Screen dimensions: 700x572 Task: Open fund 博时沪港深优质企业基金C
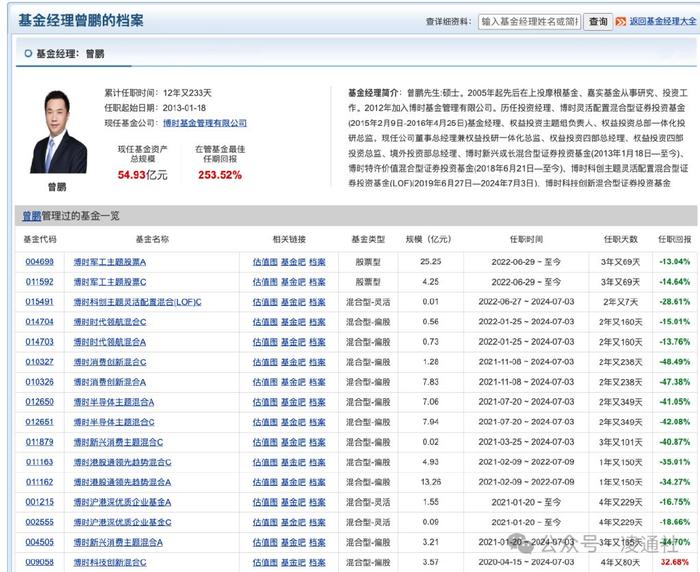[x=122, y=522]
